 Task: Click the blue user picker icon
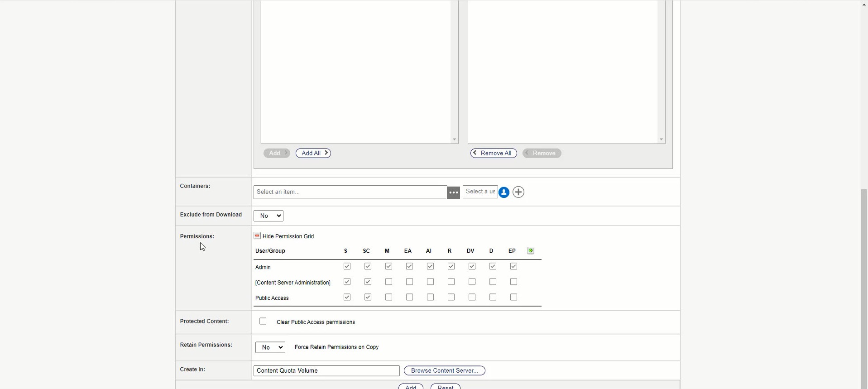(504, 192)
